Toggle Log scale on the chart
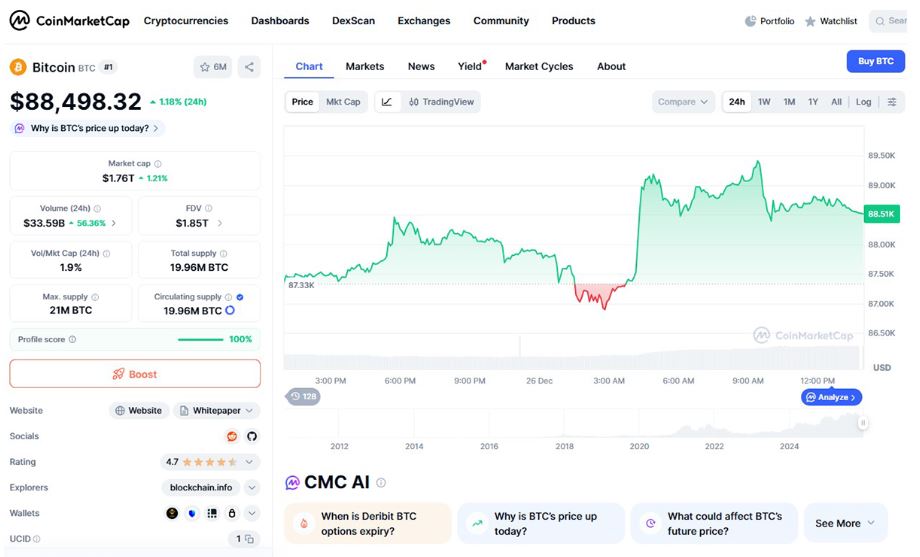920x557 pixels. (x=863, y=102)
